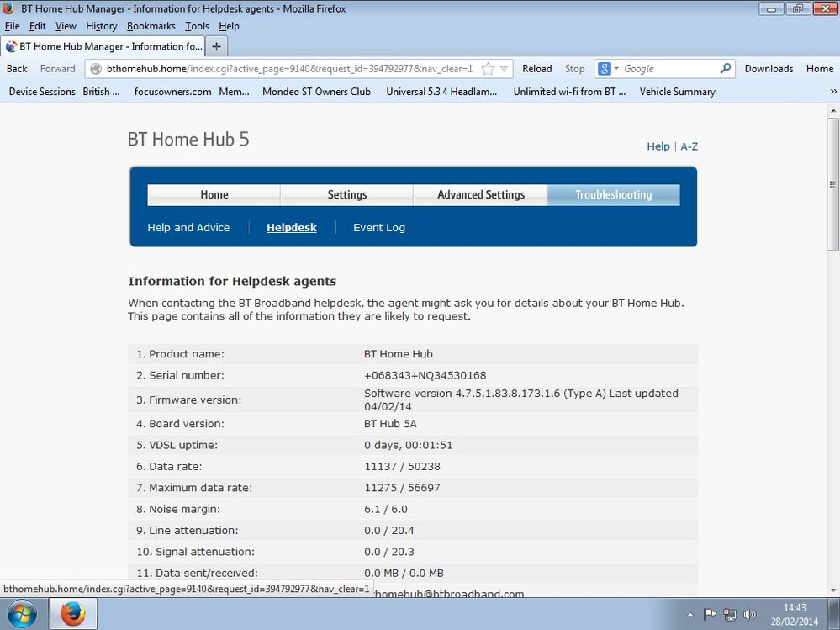This screenshot has width=840, height=630.
Task: Open Mondeo ST Owners Club bookmark
Action: pos(316,92)
